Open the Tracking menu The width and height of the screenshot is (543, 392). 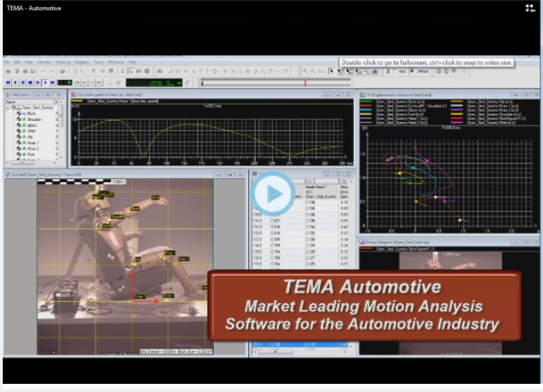pyautogui.click(x=63, y=62)
